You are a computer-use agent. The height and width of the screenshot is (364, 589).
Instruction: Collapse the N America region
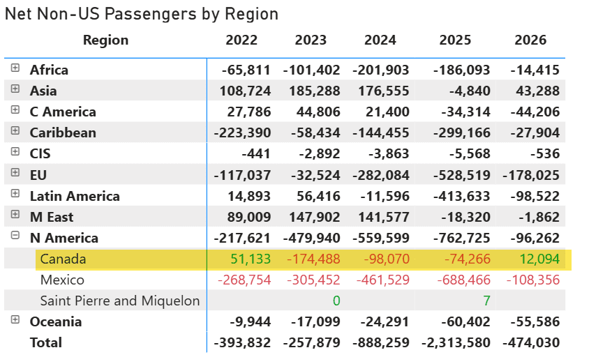15,236
